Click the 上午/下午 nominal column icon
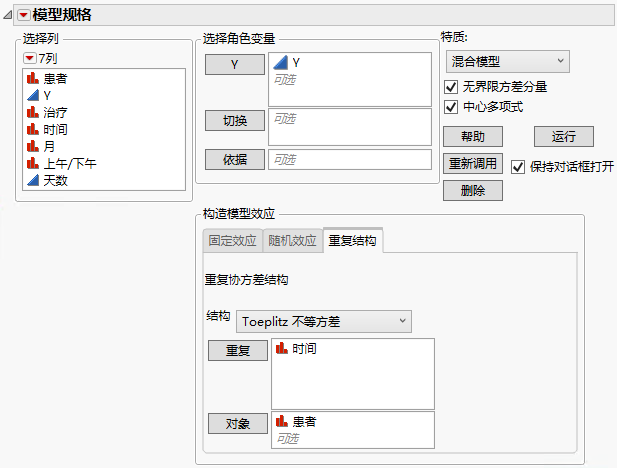Image resolution: width=617 pixels, height=468 pixels. (x=33, y=163)
